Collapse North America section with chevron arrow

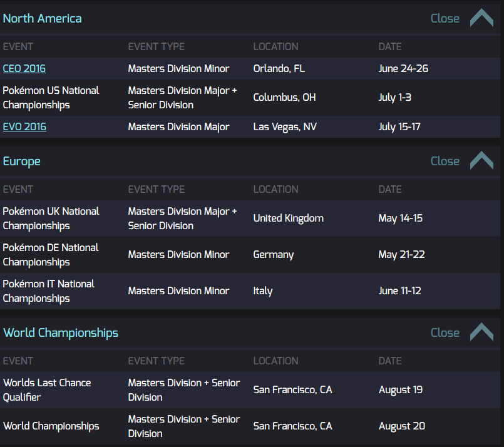[481, 18]
